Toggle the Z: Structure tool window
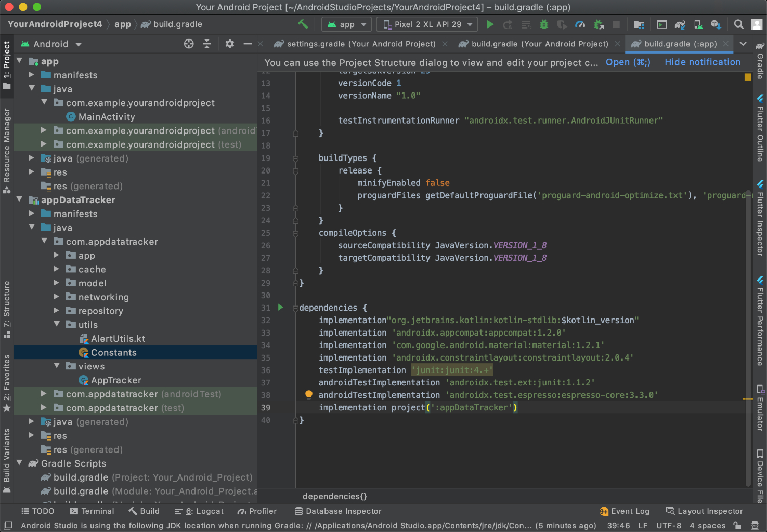Image resolution: width=767 pixels, height=532 pixels. [x=7, y=310]
